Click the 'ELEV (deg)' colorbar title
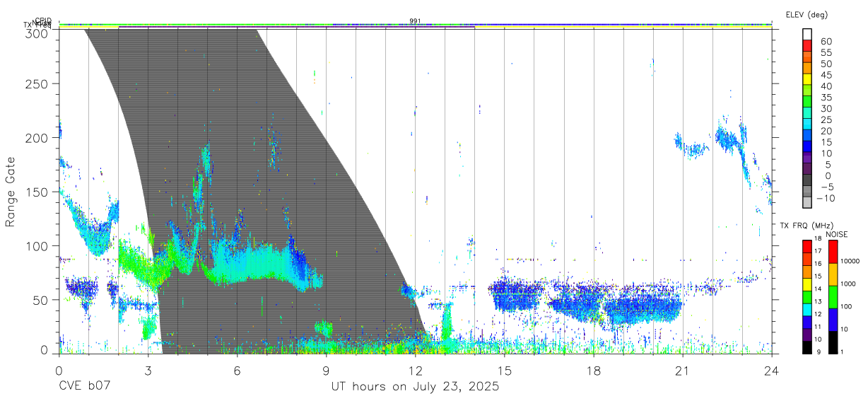Screen dimensions: 868x401 (807, 15)
